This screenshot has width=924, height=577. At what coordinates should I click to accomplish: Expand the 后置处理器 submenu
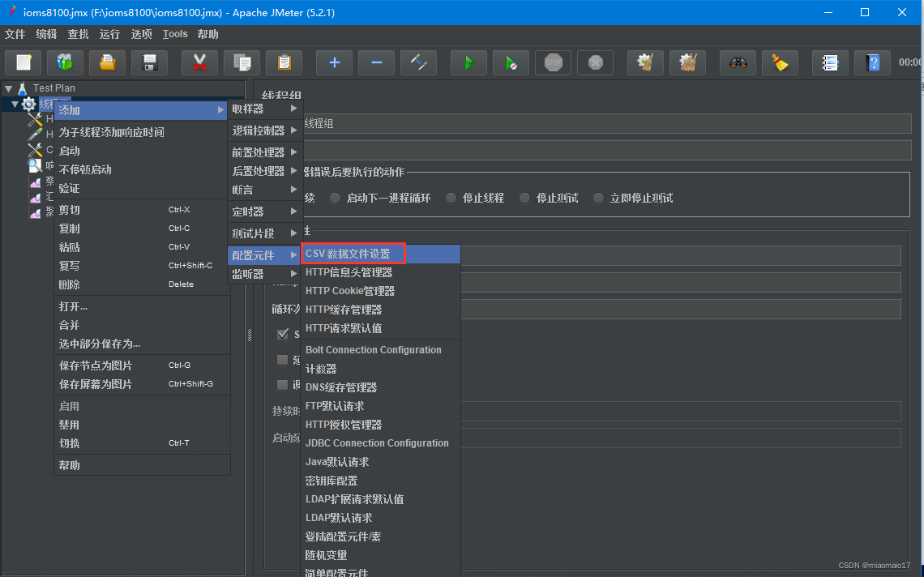pos(265,172)
